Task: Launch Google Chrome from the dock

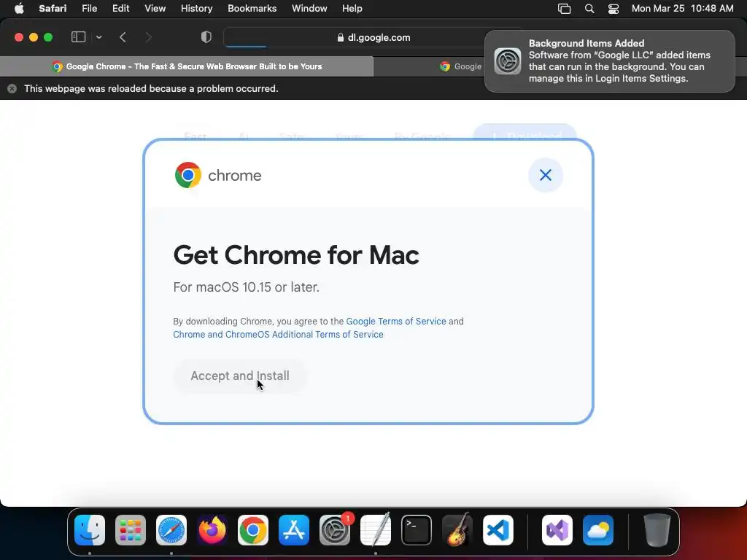Action: click(253, 530)
